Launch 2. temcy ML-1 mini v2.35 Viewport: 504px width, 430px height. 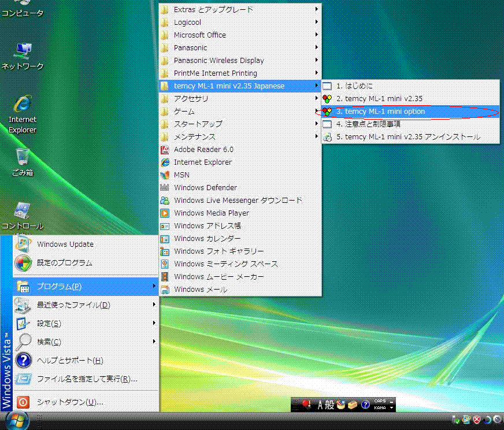click(x=410, y=99)
